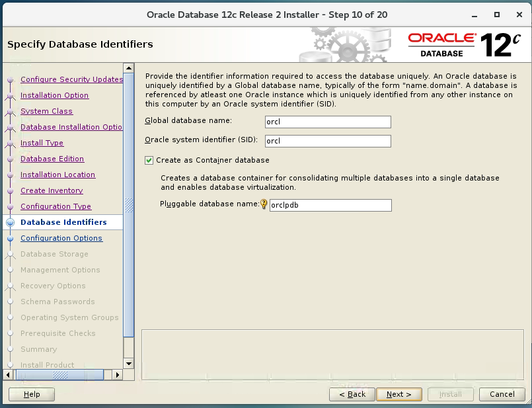Click the 'Pluggable database name:' label

point(209,204)
